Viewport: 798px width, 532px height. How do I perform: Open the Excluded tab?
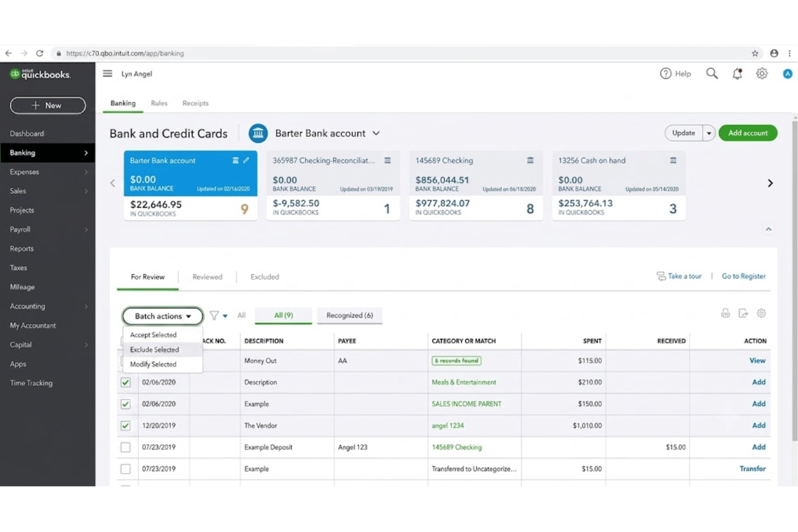click(265, 277)
